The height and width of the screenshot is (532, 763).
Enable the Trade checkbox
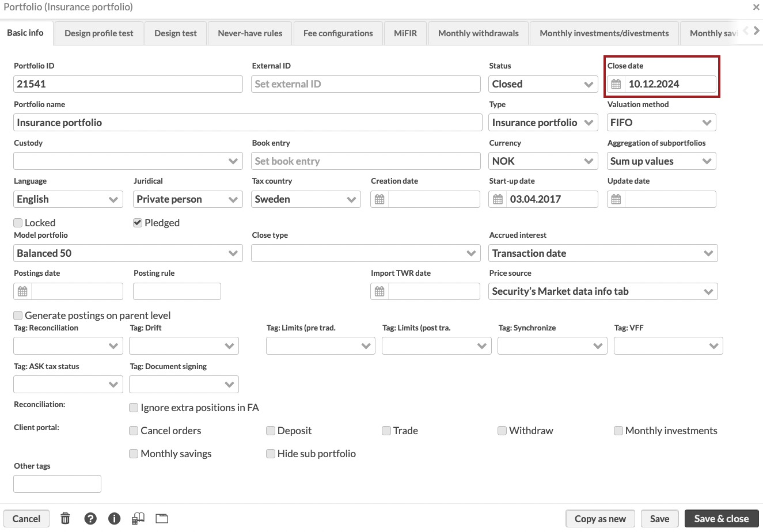click(386, 431)
